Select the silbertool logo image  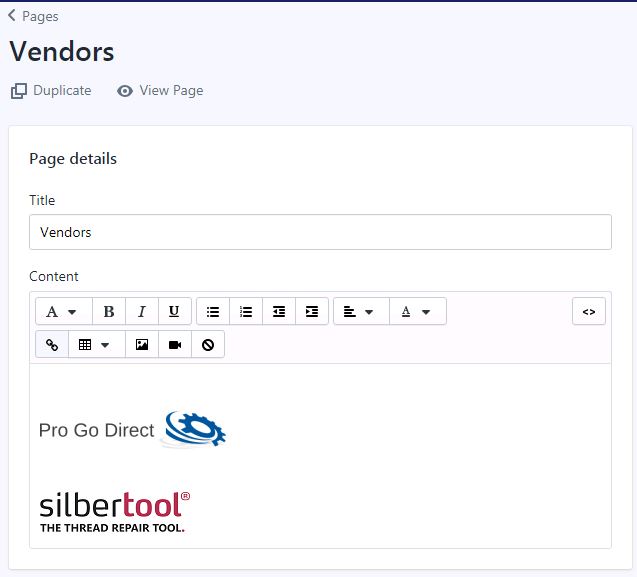point(115,512)
